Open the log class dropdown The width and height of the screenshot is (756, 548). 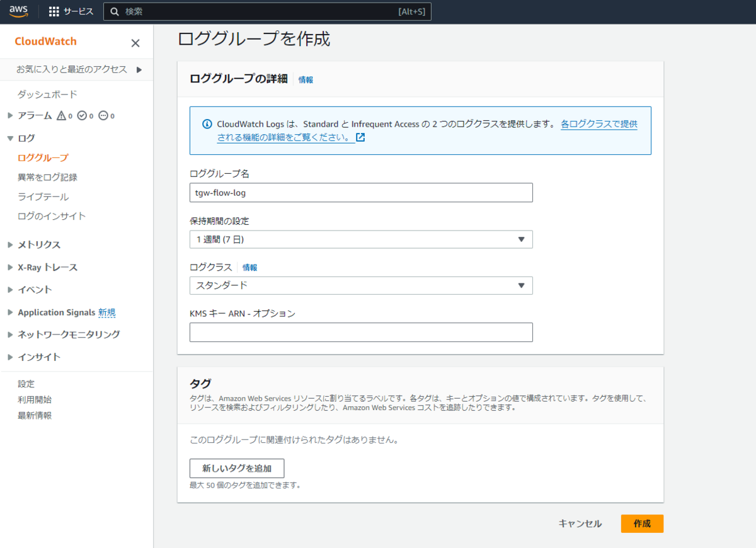pyautogui.click(x=361, y=285)
